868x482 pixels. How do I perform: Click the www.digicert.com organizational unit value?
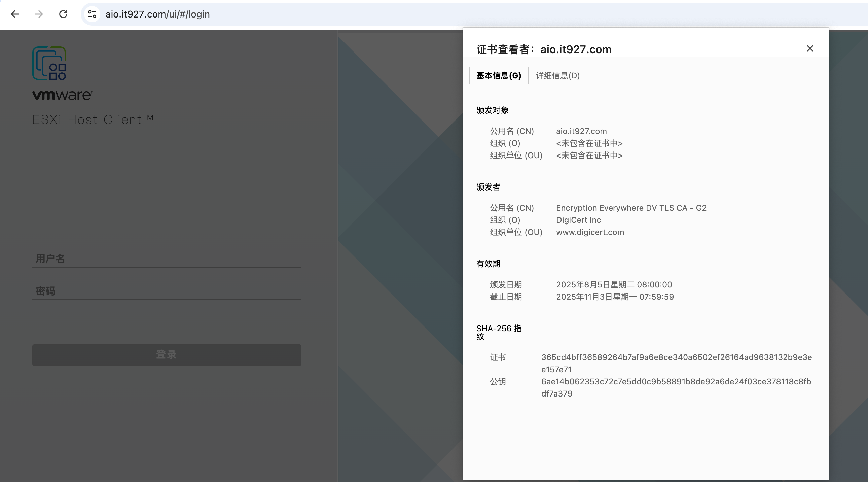(590, 232)
